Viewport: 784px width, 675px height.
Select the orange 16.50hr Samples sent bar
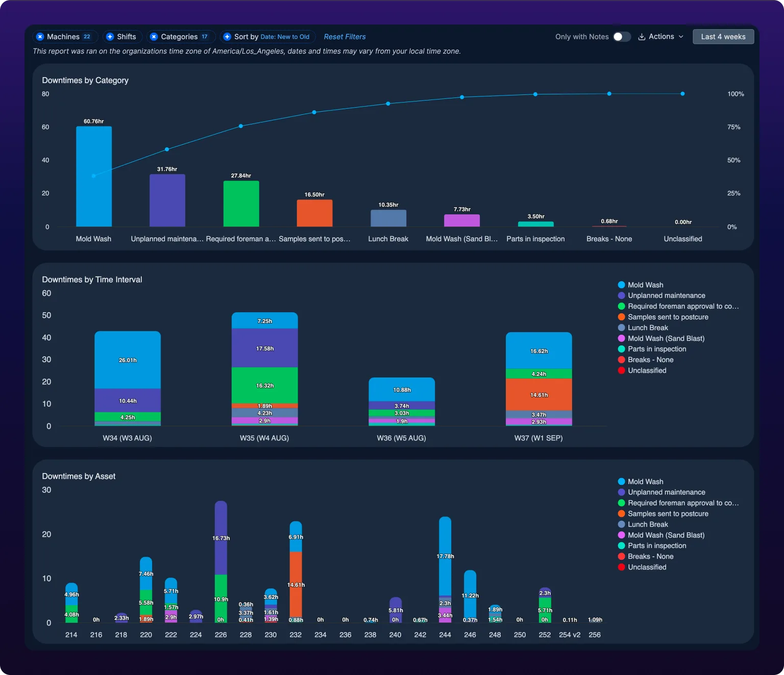(x=314, y=213)
